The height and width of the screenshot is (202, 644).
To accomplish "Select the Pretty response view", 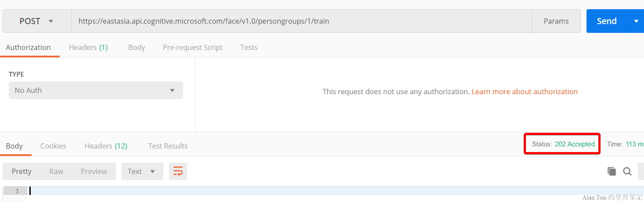I will pyautogui.click(x=22, y=171).
